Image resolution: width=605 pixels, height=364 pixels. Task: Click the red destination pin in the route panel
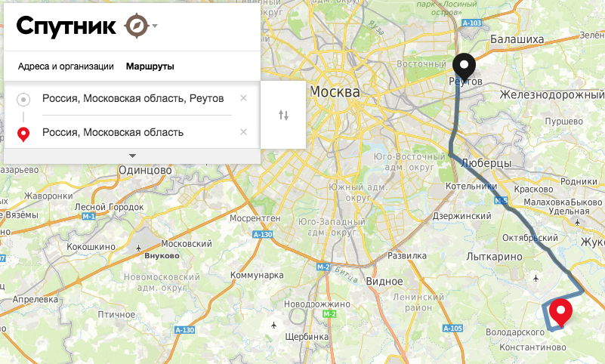[23, 134]
